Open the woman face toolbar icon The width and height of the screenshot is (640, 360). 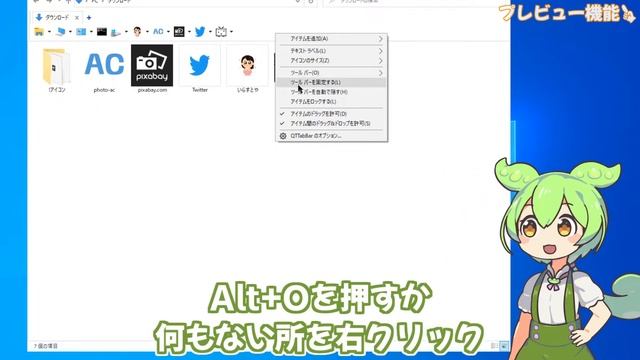point(137,31)
